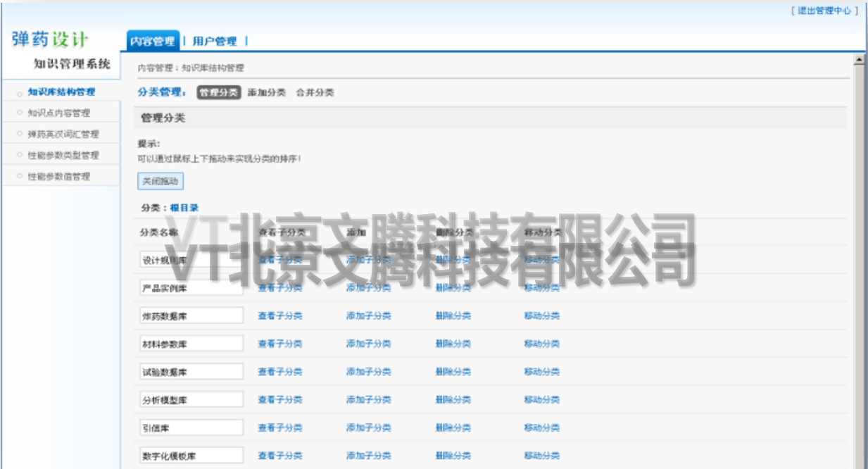This screenshot has width=868, height=469.
Task: View subcategories of 试验数据库
Action: 280,372
